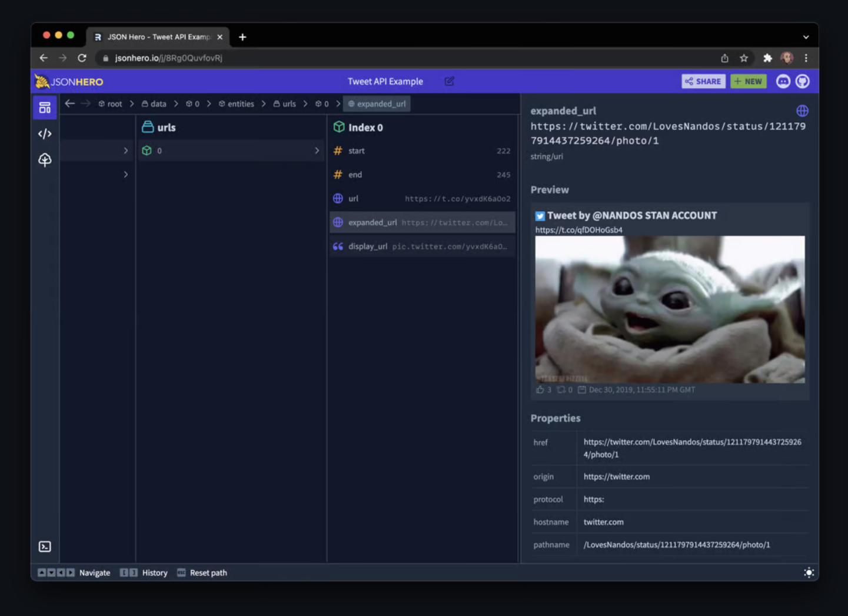Click the pathname property value
The width and height of the screenshot is (848, 616).
click(x=677, y=545)
